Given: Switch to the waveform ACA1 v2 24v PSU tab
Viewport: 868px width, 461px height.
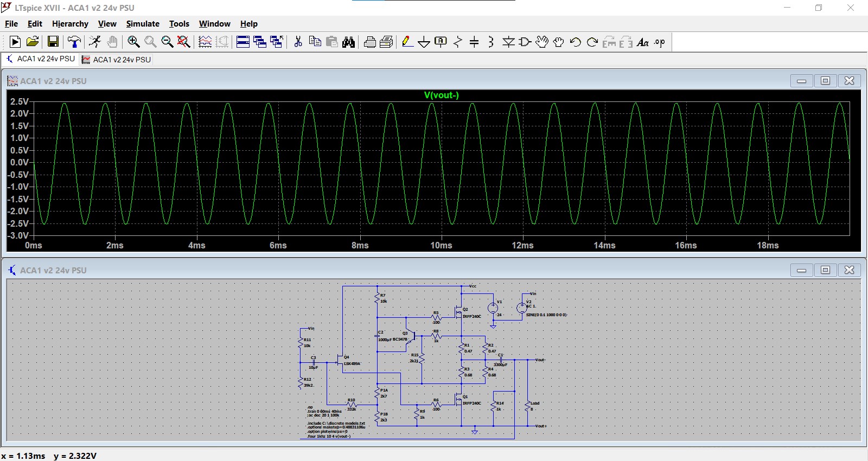Looking at the screenshot, I should 116,59.
